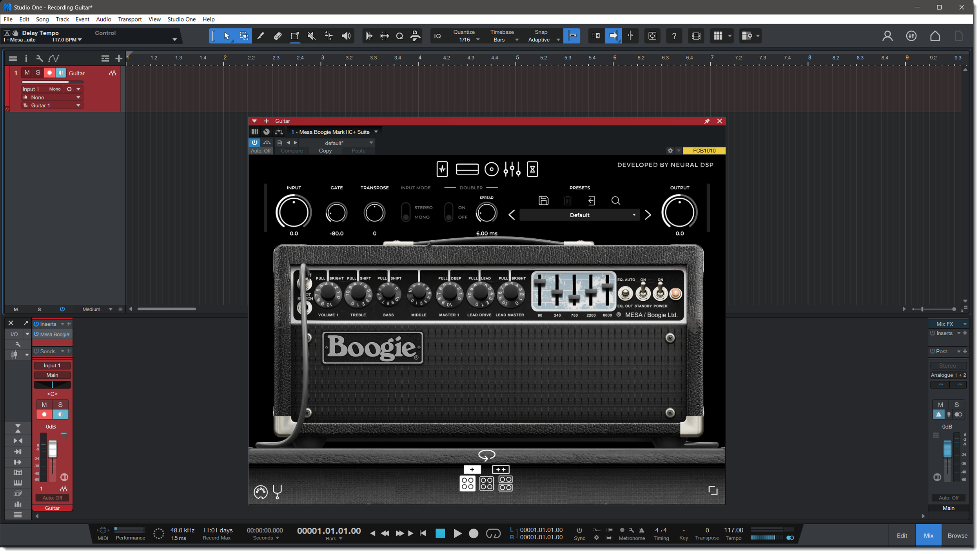Mute the Guitar track

[27, 73]
